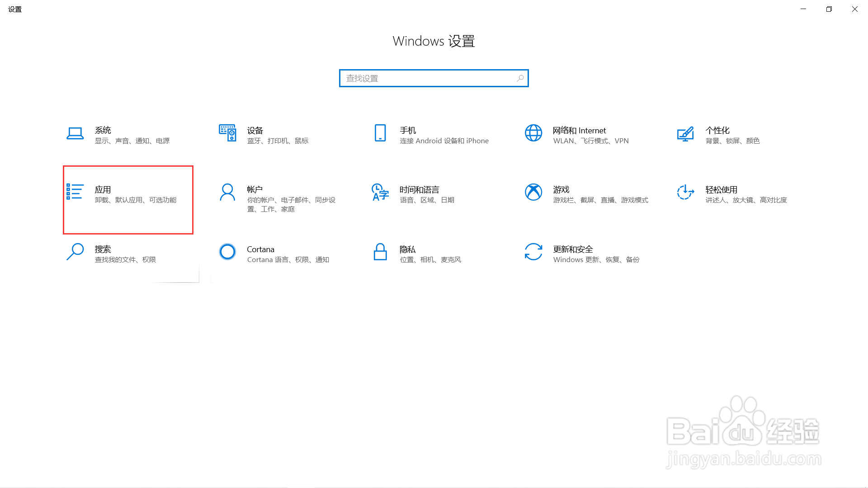
Task: Select the 更新和安全 refresh icon
Action: [533, 252]
